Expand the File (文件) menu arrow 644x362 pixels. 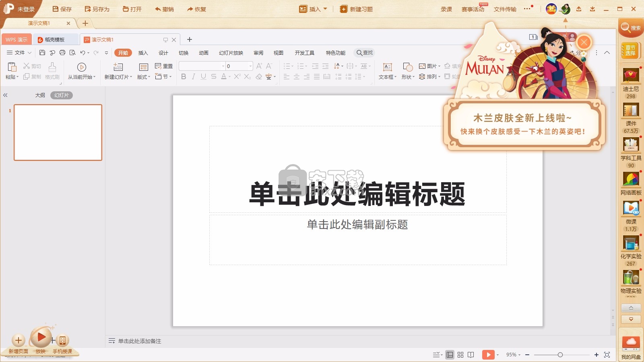(x=29, y=53)
